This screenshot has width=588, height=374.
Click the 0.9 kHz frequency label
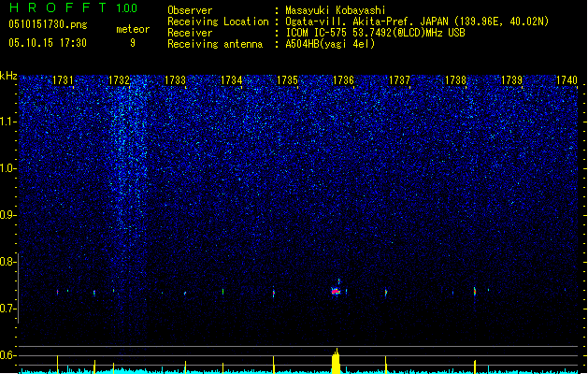pyautogui.click(x=8, y=215)
